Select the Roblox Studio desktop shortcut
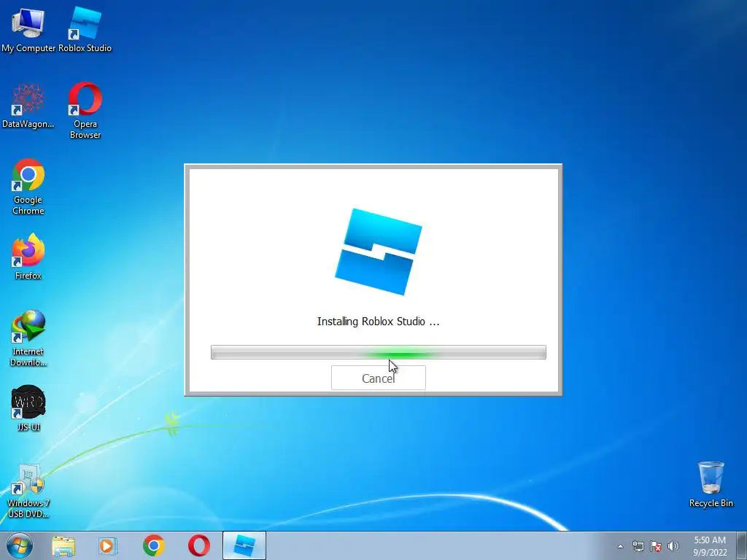747x560 pixels. (x=85, y=30)
